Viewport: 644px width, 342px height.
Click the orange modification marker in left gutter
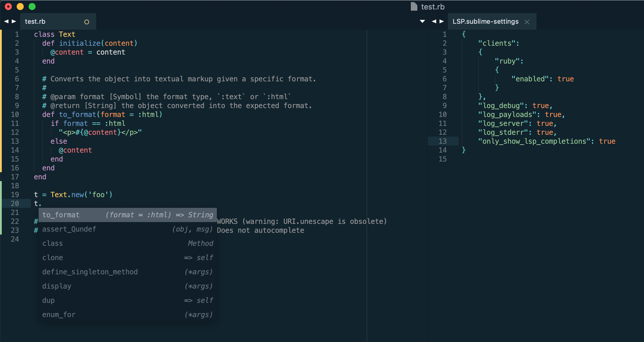[x=1, y=101]
